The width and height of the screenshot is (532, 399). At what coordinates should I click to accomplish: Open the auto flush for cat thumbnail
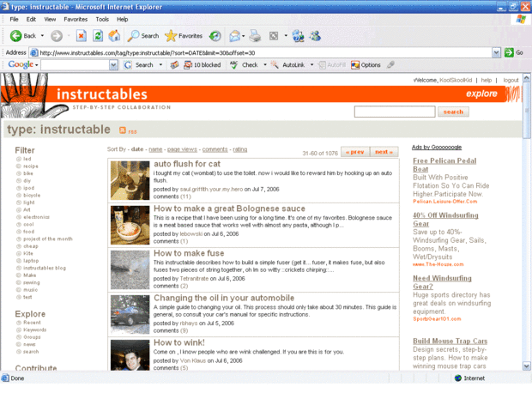(x=130, y=180)
